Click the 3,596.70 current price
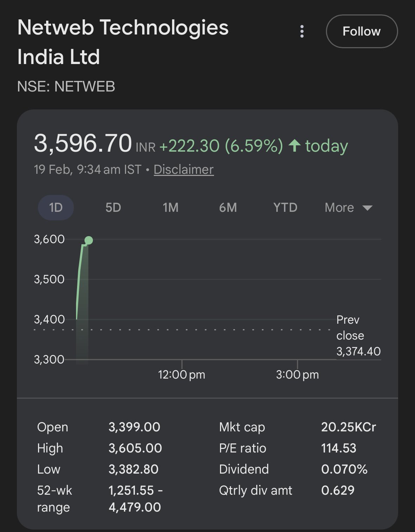The height and width of the screenshot is (532, 415). tap(83, 144)
